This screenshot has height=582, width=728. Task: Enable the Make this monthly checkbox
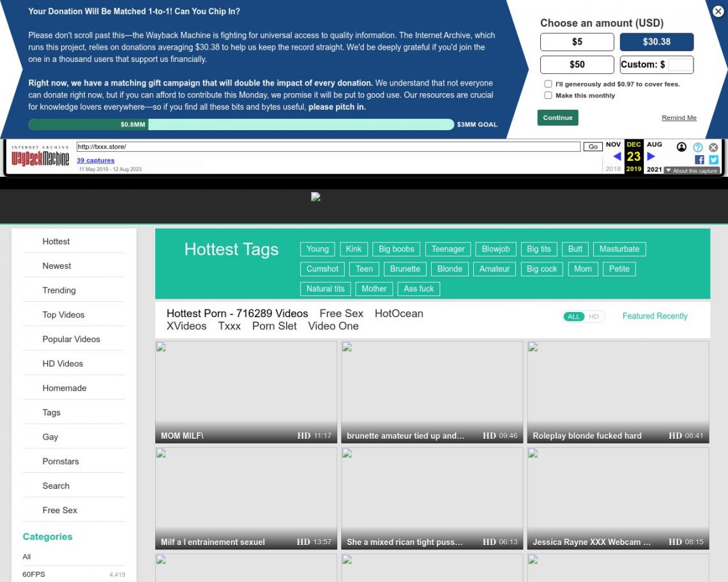pyautogui.click(x=548, y=96)
